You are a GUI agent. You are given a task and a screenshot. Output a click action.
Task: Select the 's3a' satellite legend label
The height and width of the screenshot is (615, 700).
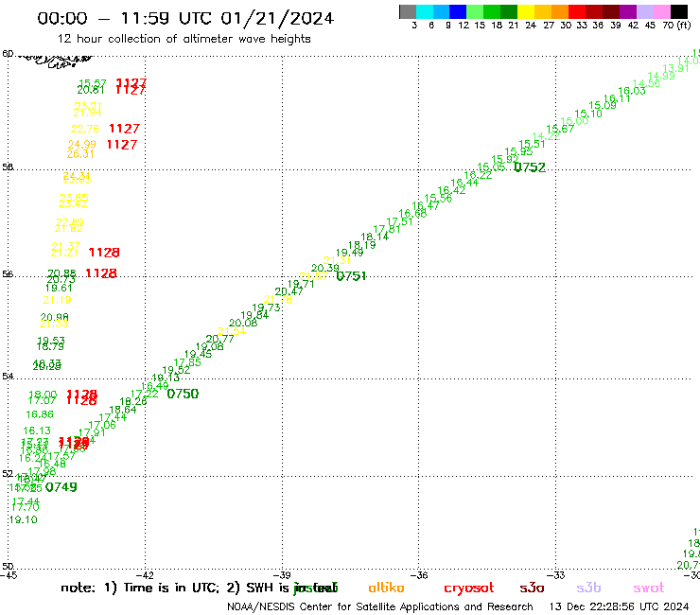532,588
